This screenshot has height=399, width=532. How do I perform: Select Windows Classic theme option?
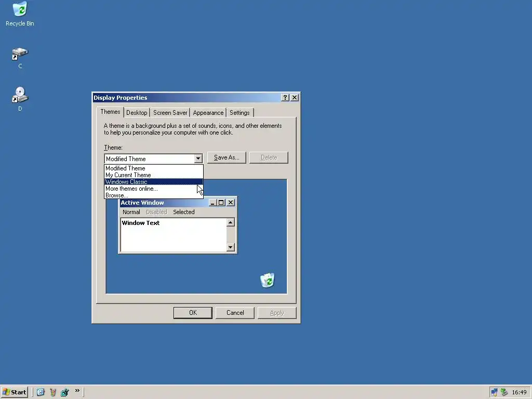154,182
